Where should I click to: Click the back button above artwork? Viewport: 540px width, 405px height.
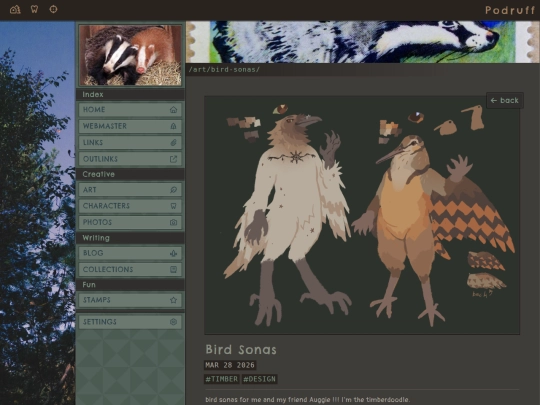505,100
